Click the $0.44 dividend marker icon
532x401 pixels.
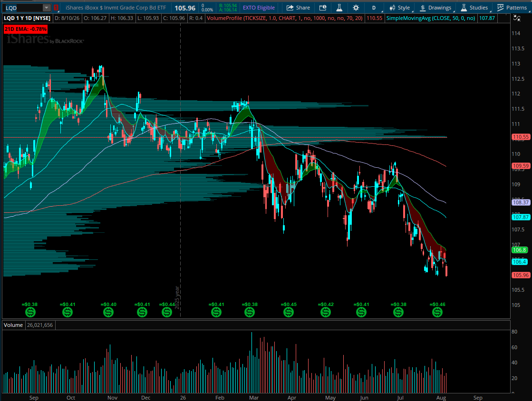[167, 312]
